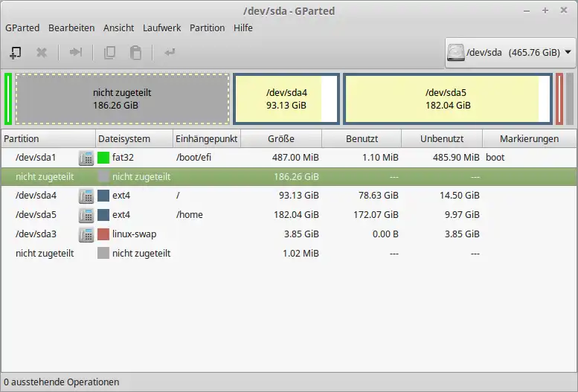Open the Bearbeiten menu
Viewport: 578px width, 392px height.
point(71,28)
